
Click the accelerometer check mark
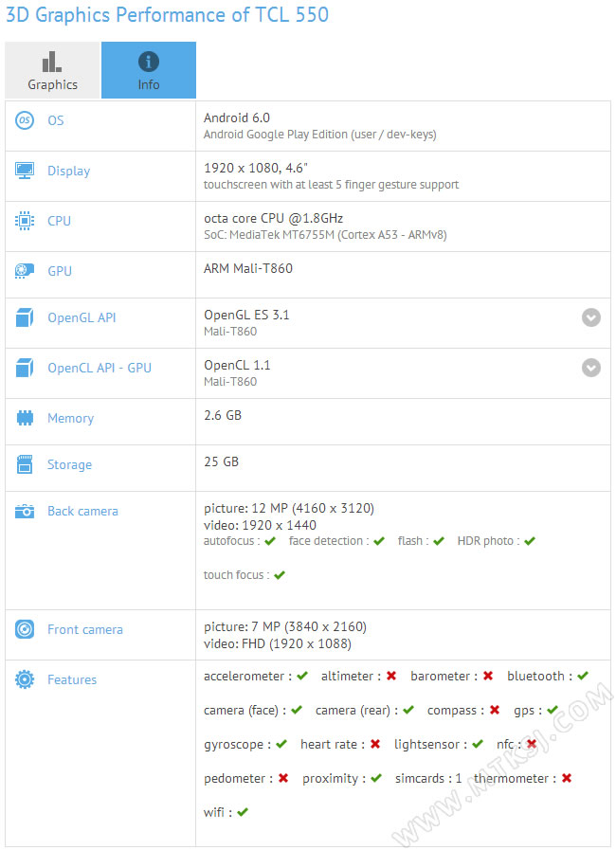click(302, 676)
